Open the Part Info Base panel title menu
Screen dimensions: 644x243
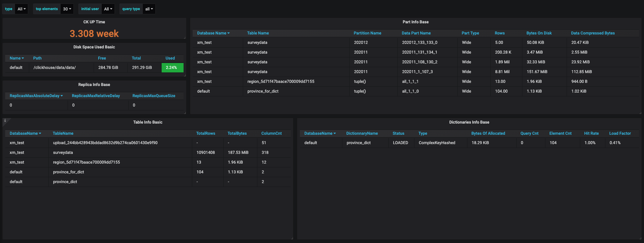click(x=416, y=22)
